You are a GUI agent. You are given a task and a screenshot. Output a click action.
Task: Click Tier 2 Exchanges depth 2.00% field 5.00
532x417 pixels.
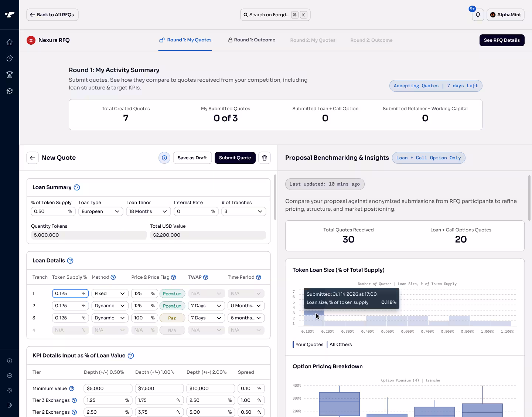coord(211,412)
